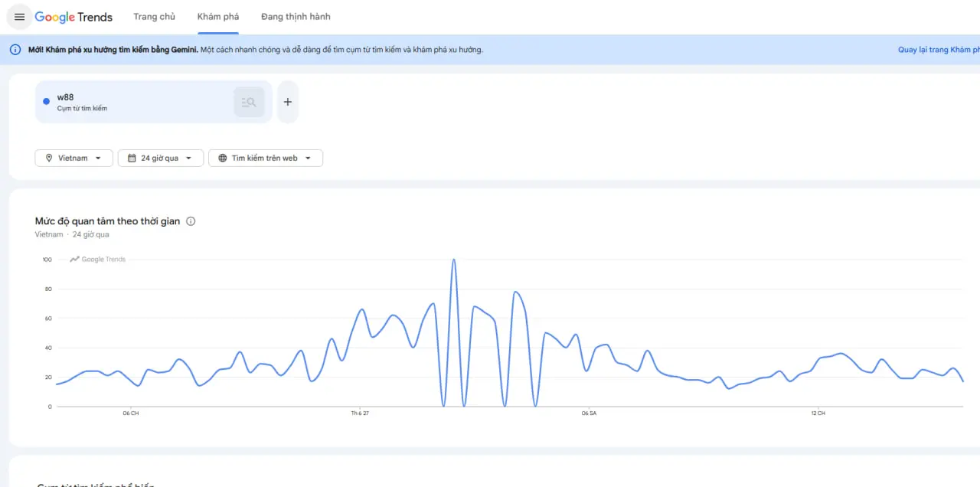The image size is (980, 487).
Task: Follow the Quay lại trang Khám phá link
Action: (x=938, y=50)
